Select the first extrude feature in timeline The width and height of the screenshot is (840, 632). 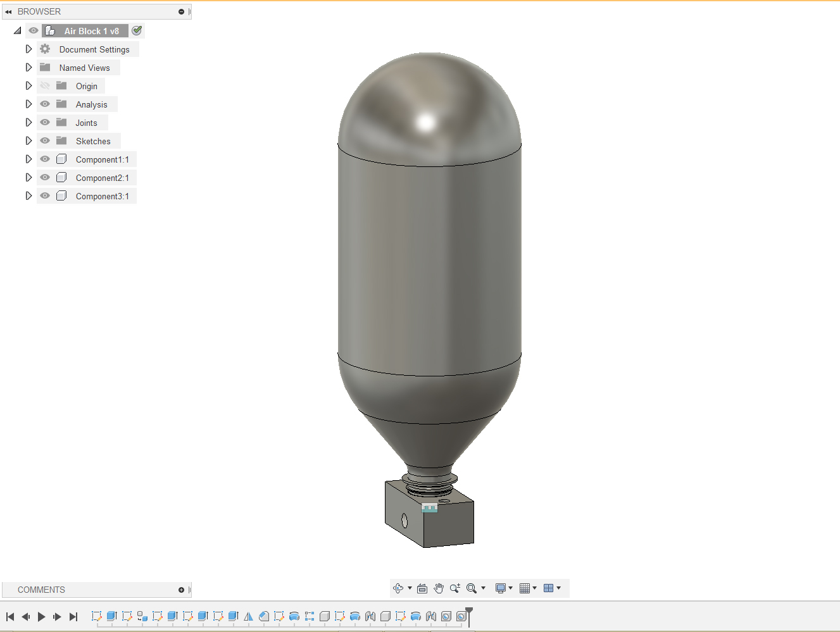[112, 616]
